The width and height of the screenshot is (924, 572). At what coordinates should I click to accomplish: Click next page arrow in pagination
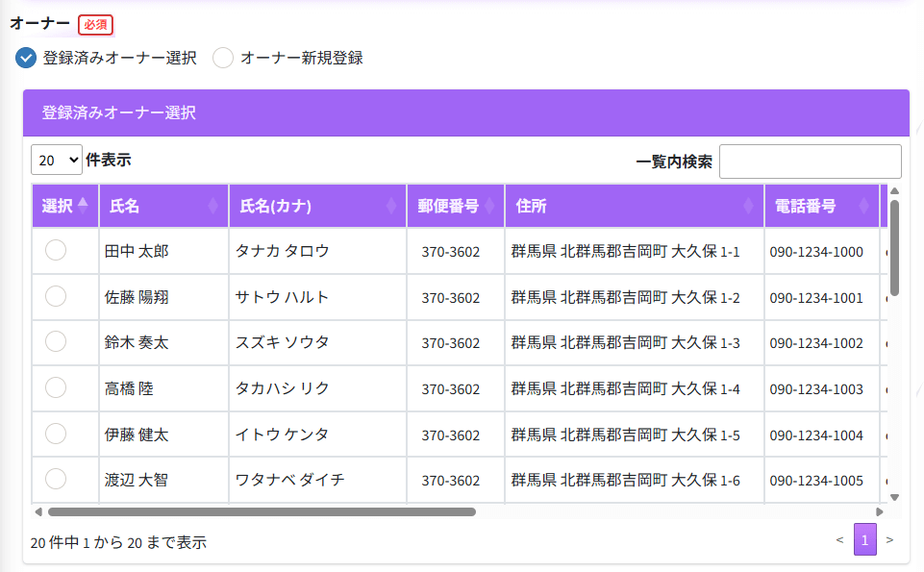889,540
